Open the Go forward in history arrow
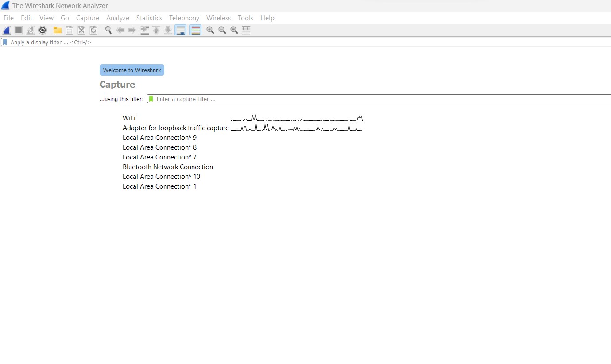 (x=132, y=30)
